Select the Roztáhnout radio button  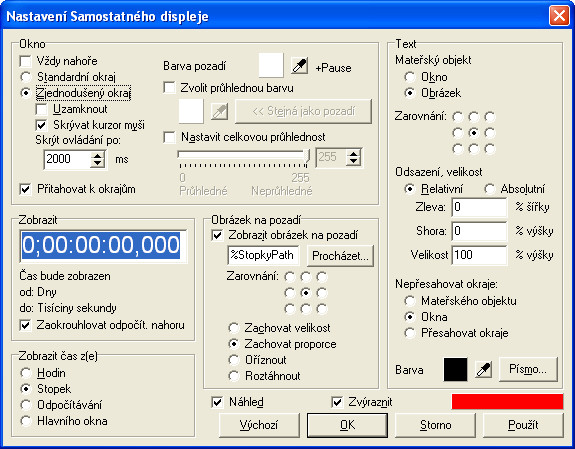pyautogui.click(x=233, y=376)
